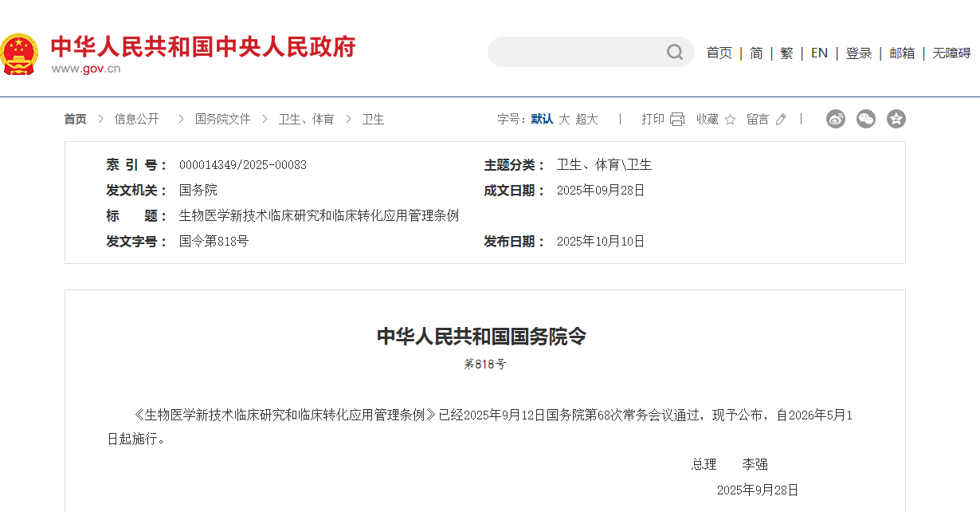Click the magnifier icon in the search bar

click(674, 52)
